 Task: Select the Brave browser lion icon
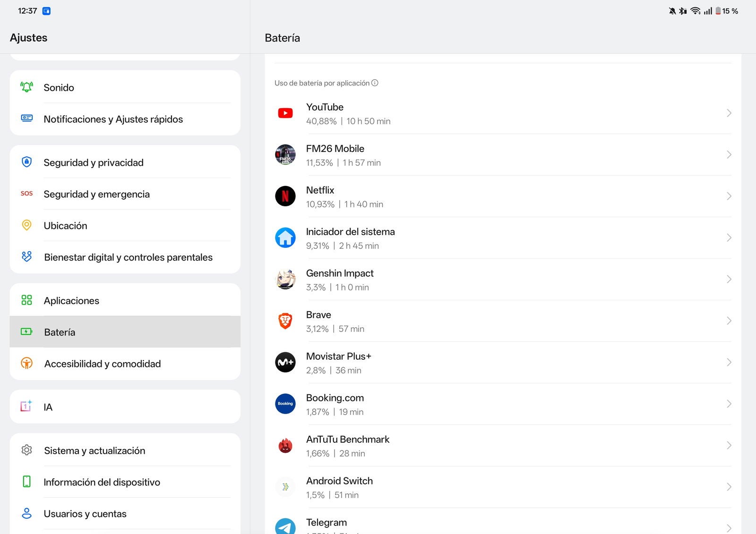click(x=285, y=321)
